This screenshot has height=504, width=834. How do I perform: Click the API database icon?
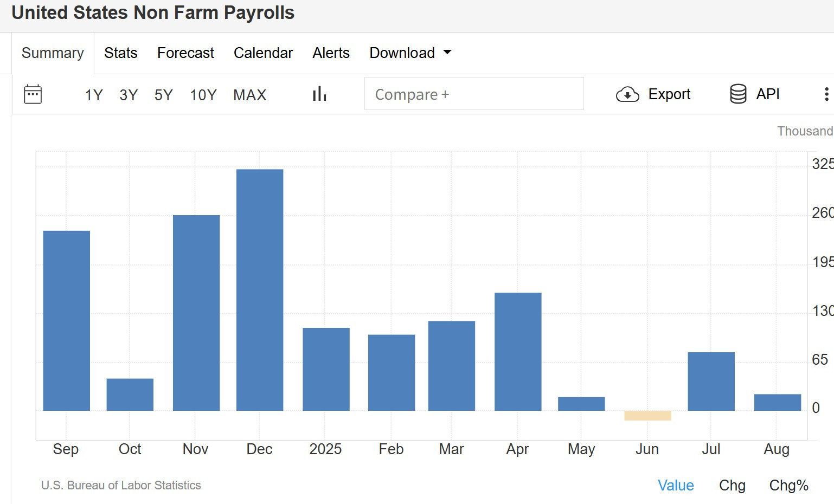pyautogui.click(x=738, y=94)
